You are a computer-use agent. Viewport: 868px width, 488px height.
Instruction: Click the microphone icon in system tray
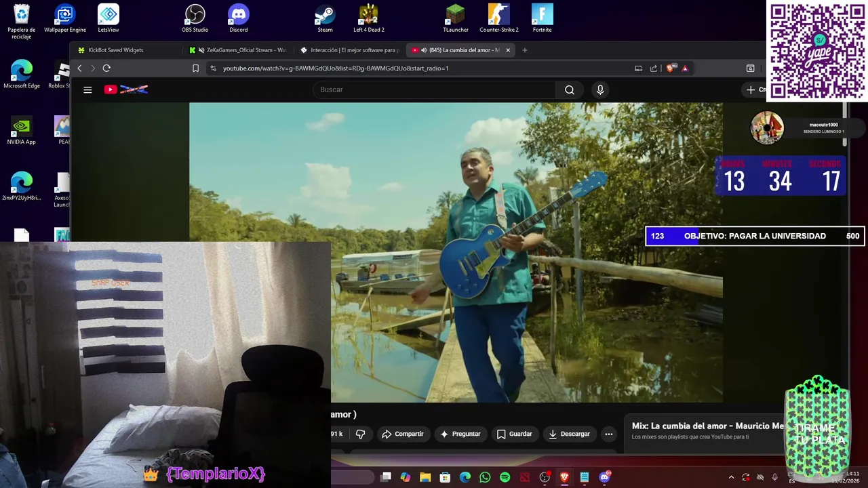774,477
